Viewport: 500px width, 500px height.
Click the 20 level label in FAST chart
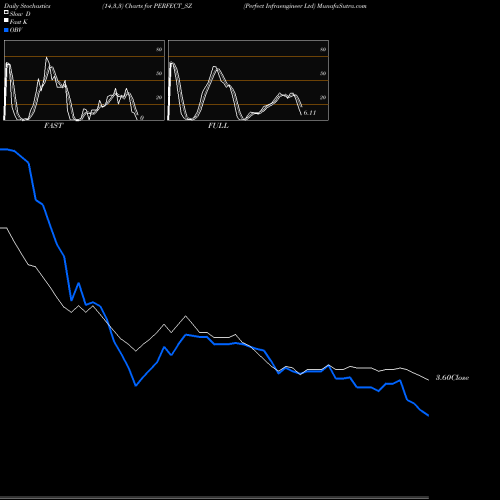pos(159,97)
